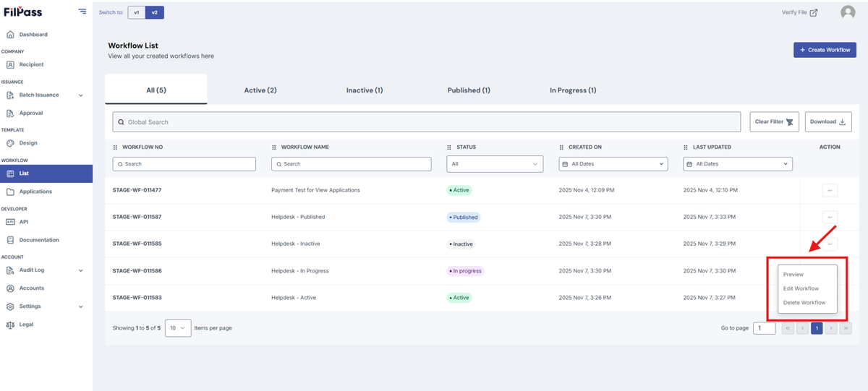Open row actions for STAGE-WF-011585

[830, 244]
